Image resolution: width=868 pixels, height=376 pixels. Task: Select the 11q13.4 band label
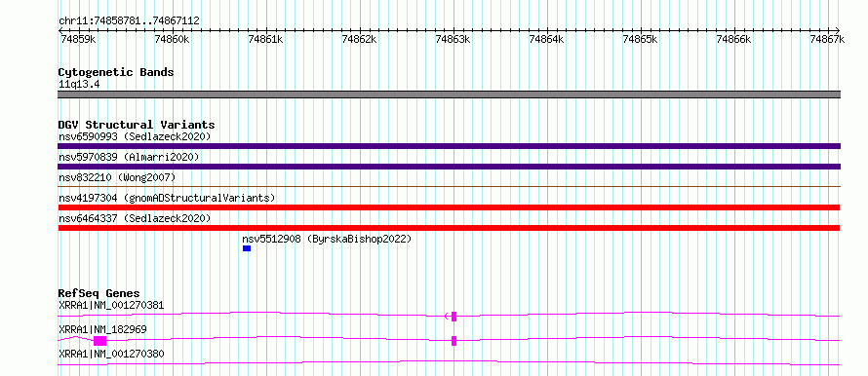click(79, 85)
